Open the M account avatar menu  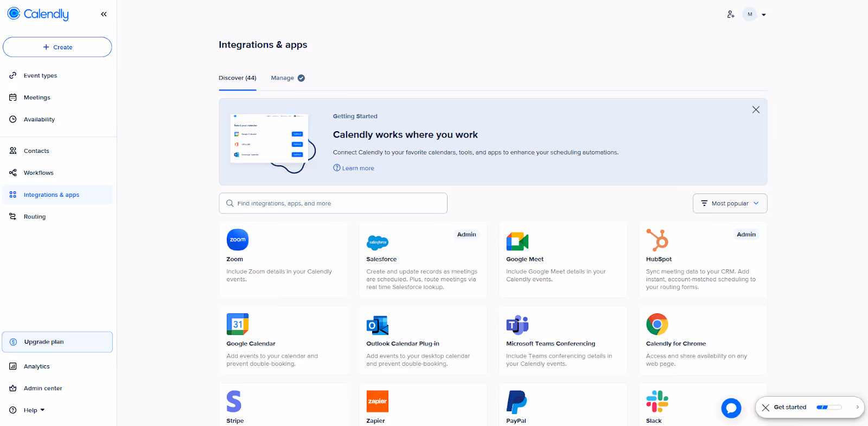point(750,15)
